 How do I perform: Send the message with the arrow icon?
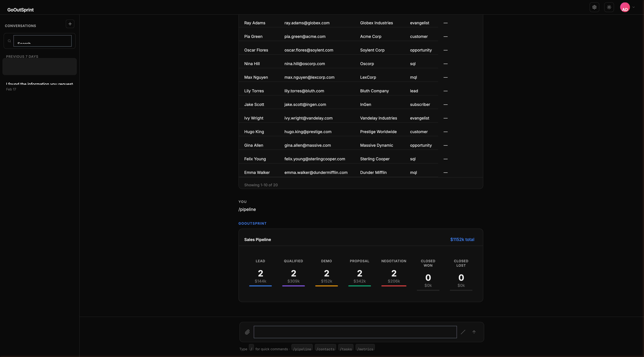tap(474, 332)
